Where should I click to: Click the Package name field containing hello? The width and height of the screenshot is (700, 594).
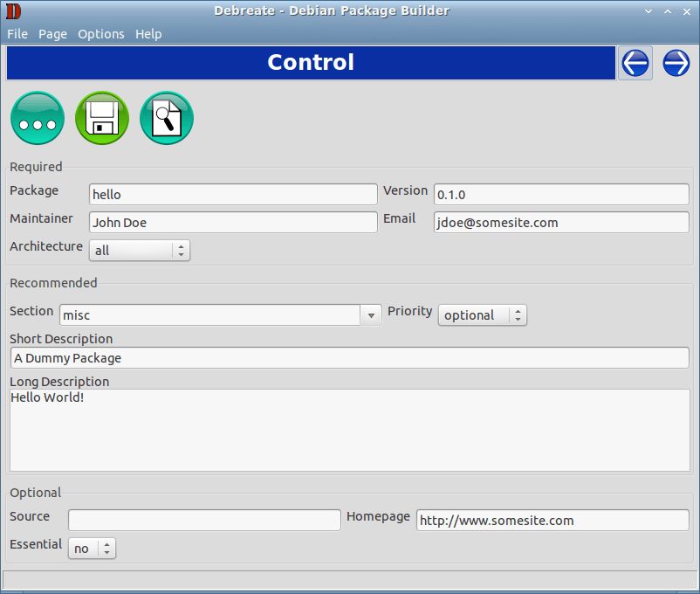click(231, 194)
